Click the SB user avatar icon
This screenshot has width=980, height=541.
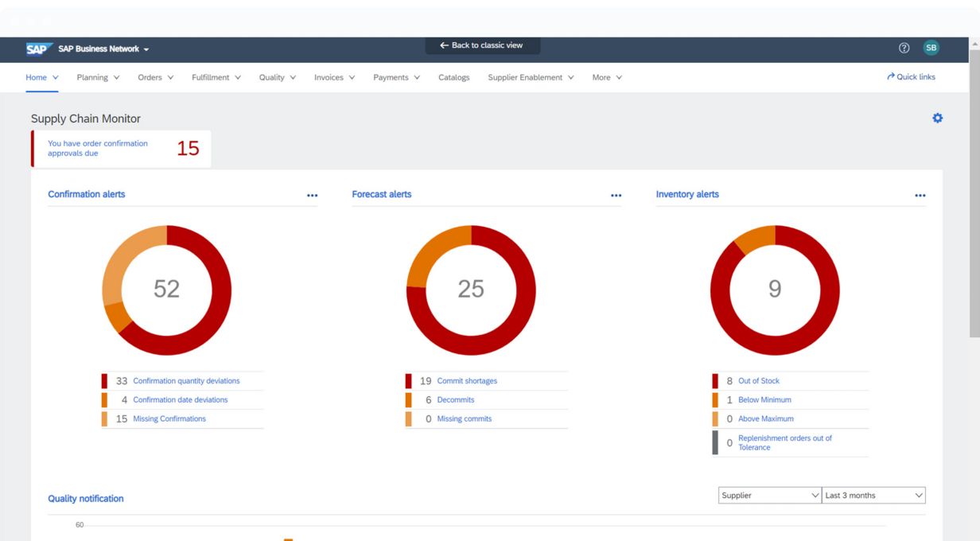931,49
